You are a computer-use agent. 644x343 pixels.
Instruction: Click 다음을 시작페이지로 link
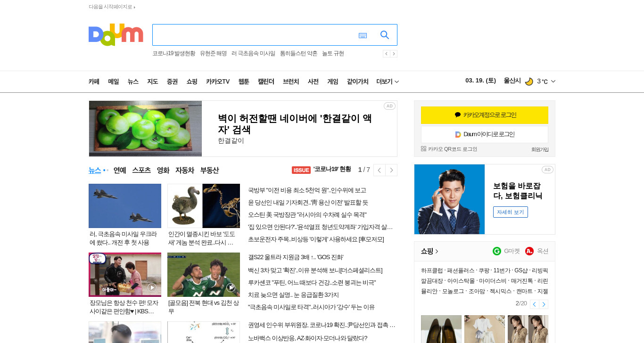(x=112, y=7)
